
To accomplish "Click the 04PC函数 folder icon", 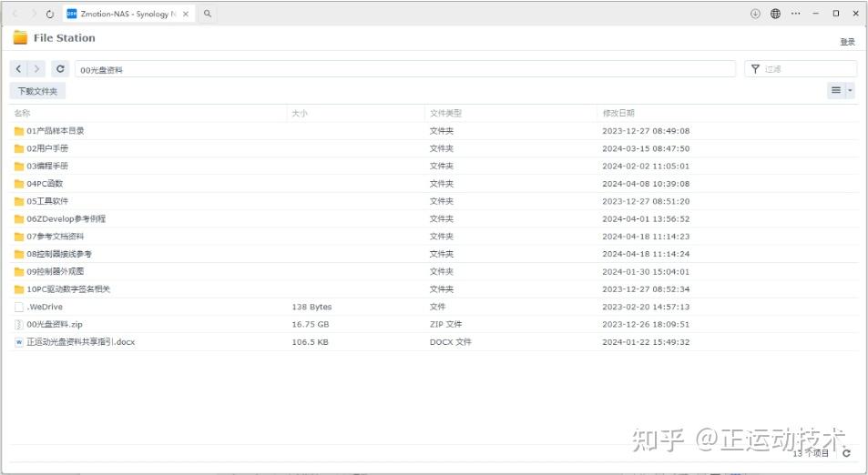I will coord(19,184).
